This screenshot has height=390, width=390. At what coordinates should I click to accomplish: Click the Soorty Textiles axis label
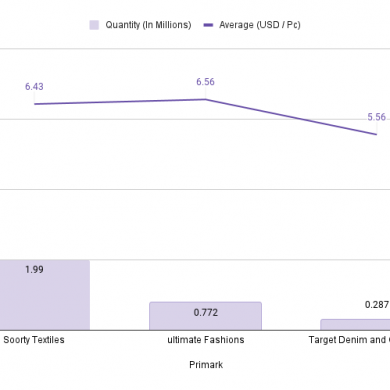(x=34, y=340)
